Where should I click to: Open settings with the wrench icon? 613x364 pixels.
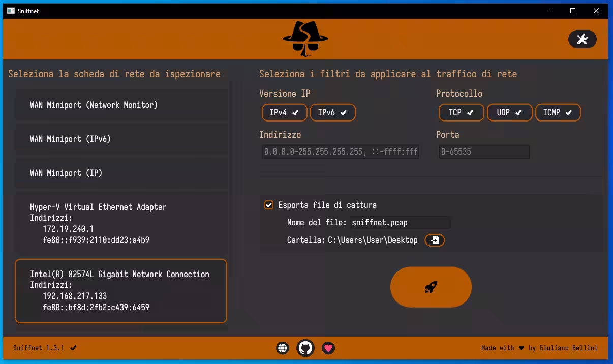(x=582, y=39)
